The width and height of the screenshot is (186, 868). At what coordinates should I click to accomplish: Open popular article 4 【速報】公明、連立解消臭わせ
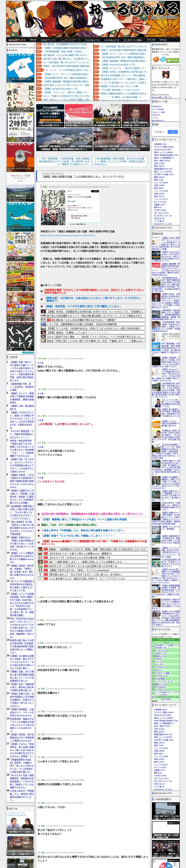point(22,407)
